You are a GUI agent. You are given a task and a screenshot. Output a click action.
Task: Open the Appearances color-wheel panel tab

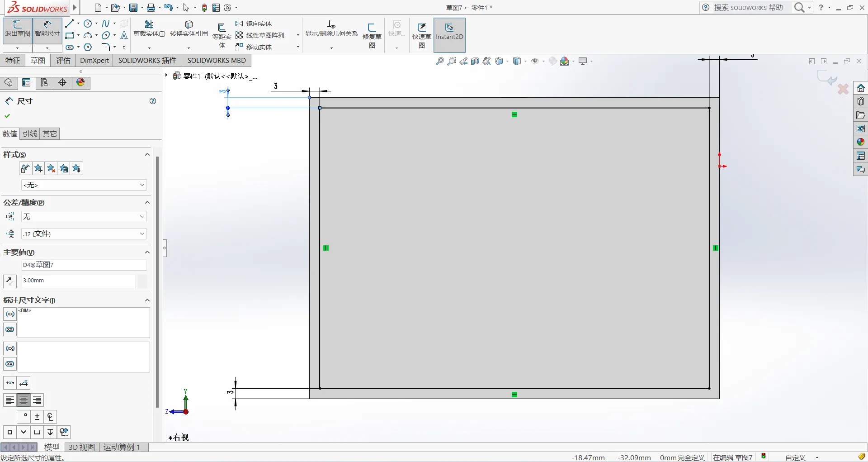tap(80, 82)
